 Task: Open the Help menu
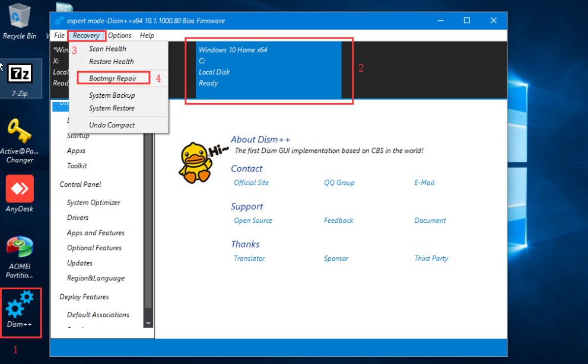(147, 35)
